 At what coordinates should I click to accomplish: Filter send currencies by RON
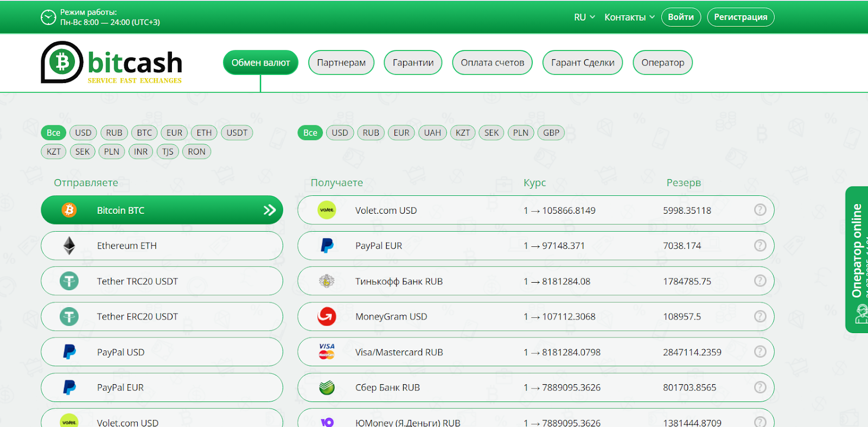click(196, 151)
